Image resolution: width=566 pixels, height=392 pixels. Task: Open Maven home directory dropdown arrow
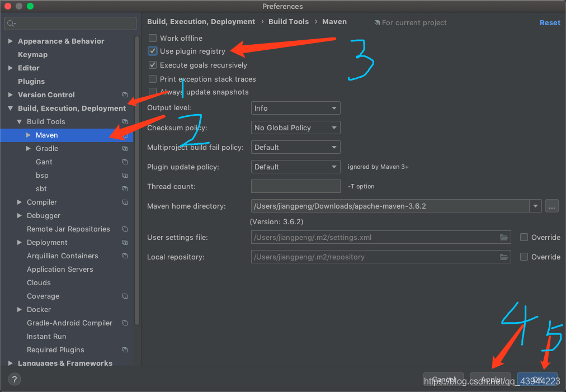click(535, 206)
